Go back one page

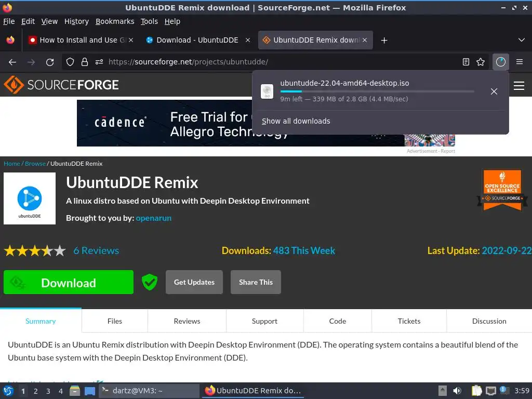click(x=12, y=62)
